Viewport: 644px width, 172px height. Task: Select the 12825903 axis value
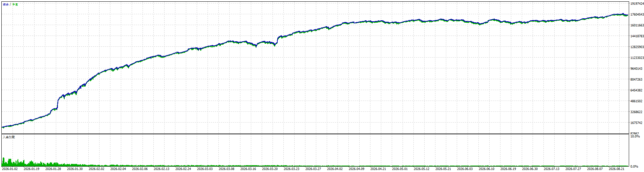637,47
